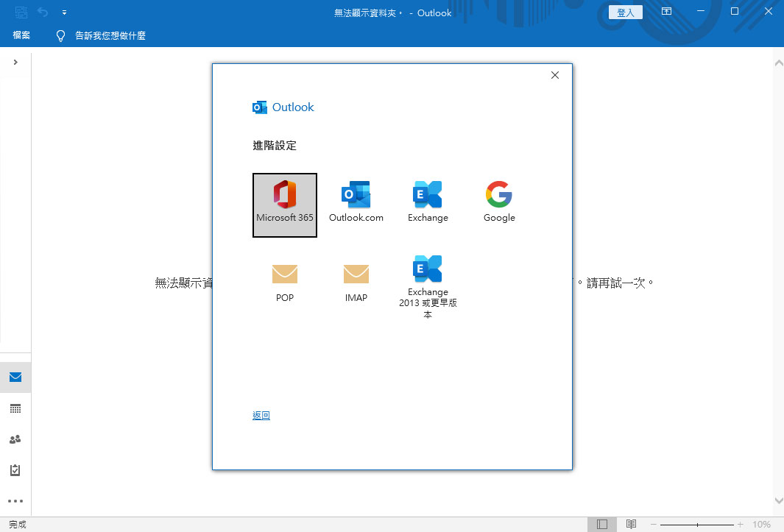Click the scroll down arrow at right edge

point(779,500)
